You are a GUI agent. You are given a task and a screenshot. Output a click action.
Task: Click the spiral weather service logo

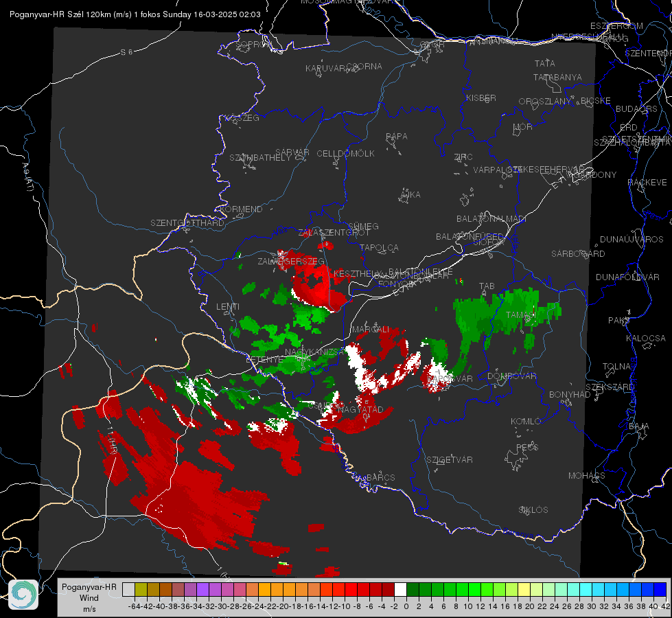(23, 595)
